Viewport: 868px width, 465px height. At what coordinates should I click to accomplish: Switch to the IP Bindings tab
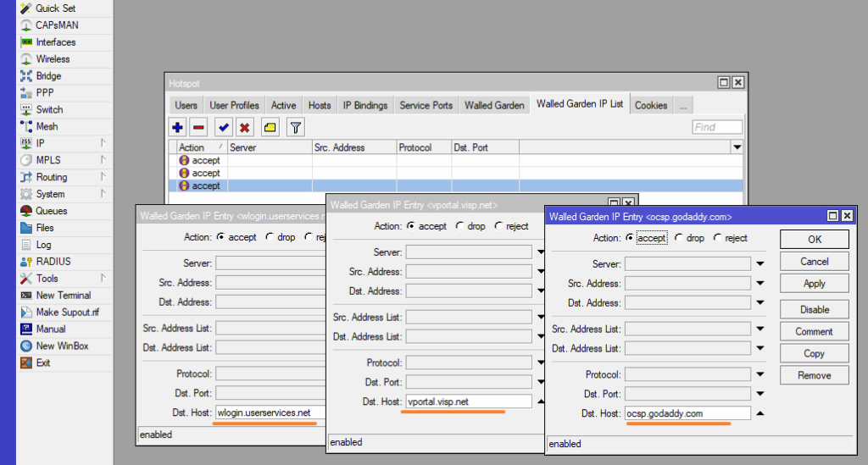click(364, 105)
